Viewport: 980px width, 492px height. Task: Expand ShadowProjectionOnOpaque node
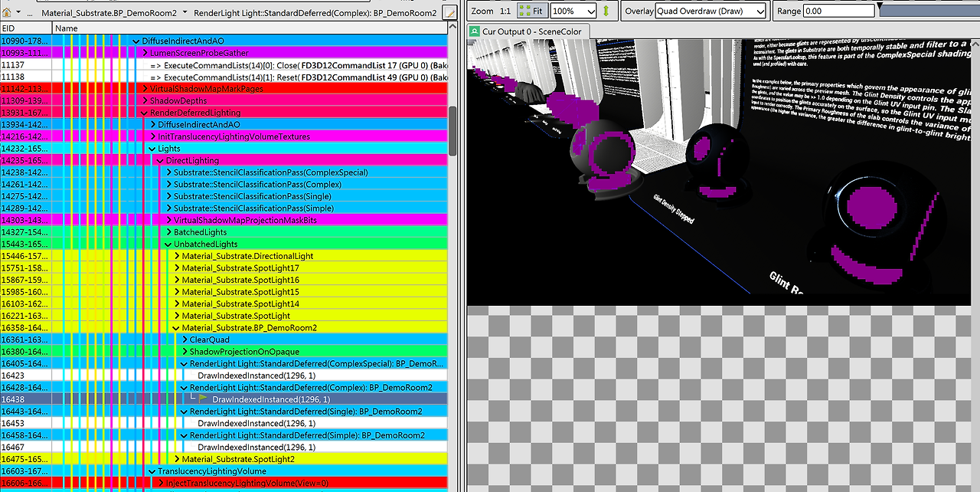(185, 352)
